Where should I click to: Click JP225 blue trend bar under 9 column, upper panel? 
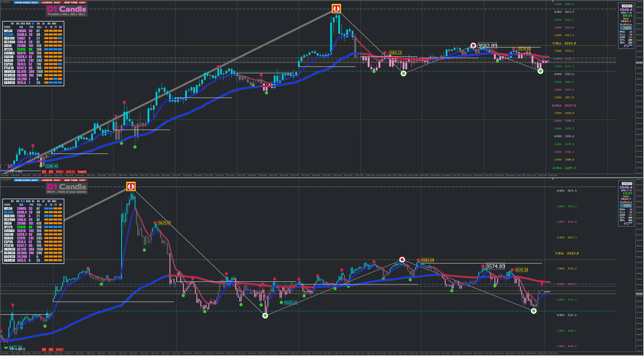(46, 49)
